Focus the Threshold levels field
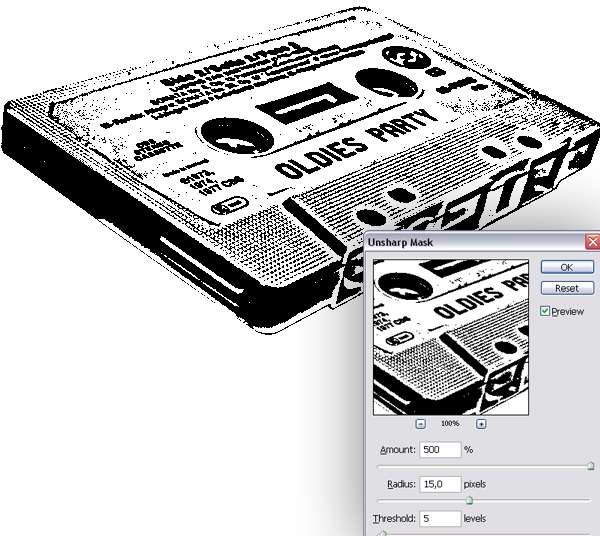Image resolution: width=600 pixels, height=536 pixels. point(439,518)
